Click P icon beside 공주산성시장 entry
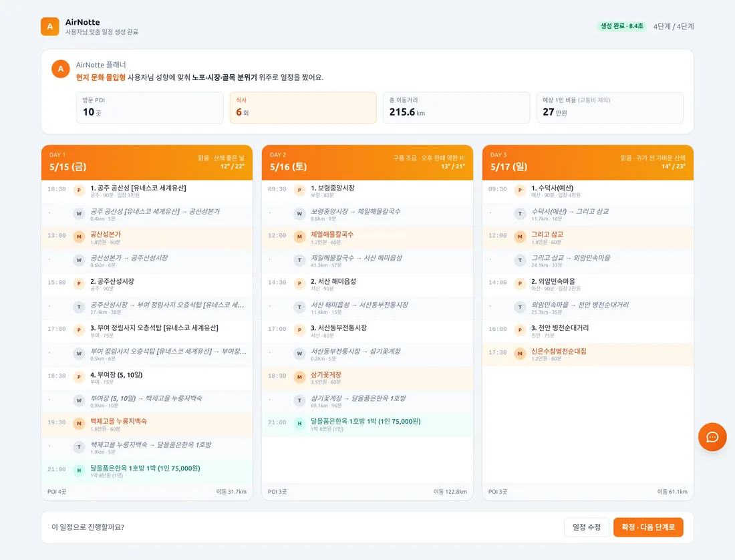The image size is (735, 560). click(x=79, y=283)
